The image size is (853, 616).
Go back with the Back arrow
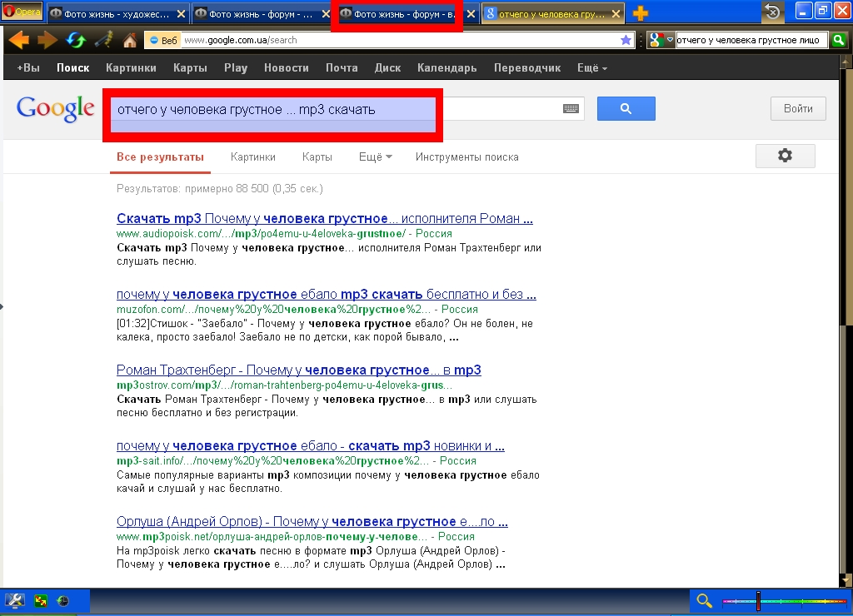18,40
